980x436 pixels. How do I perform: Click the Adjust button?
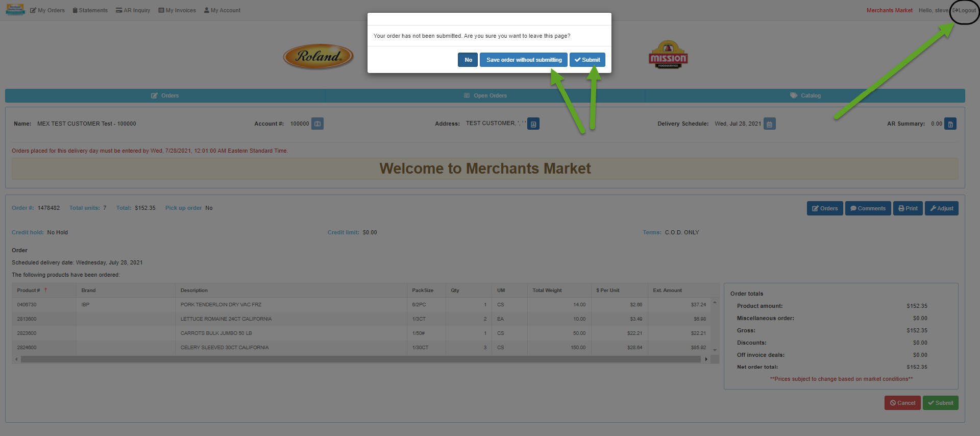(942, 208)
